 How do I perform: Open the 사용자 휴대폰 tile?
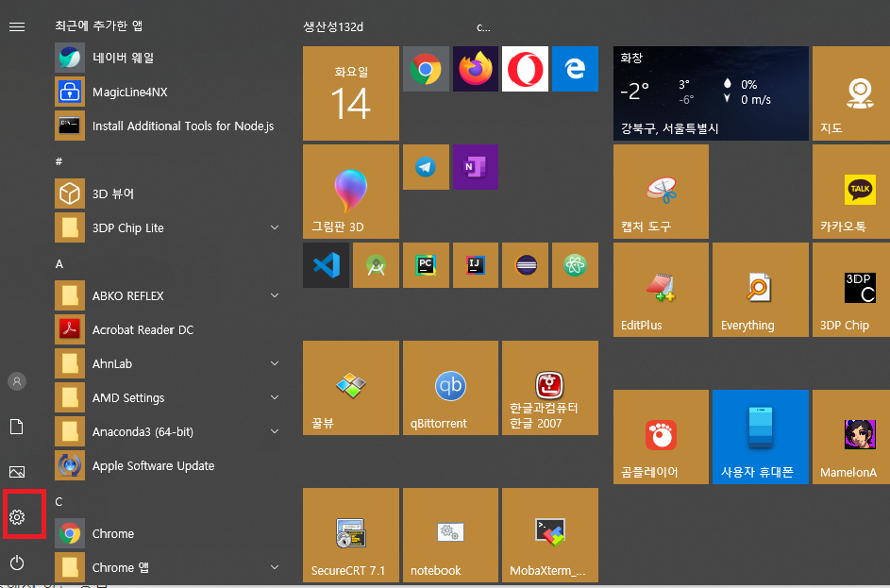pyautogui.click(x=761, y=436)
